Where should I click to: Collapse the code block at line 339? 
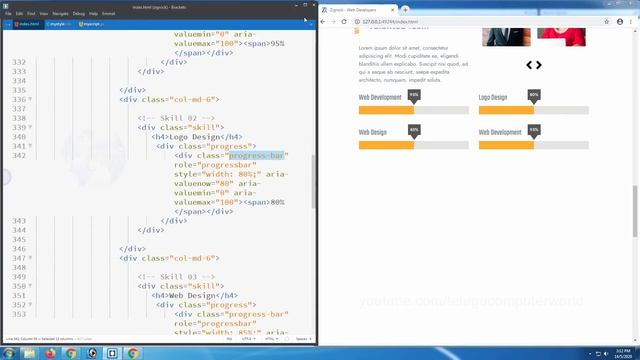30,127
